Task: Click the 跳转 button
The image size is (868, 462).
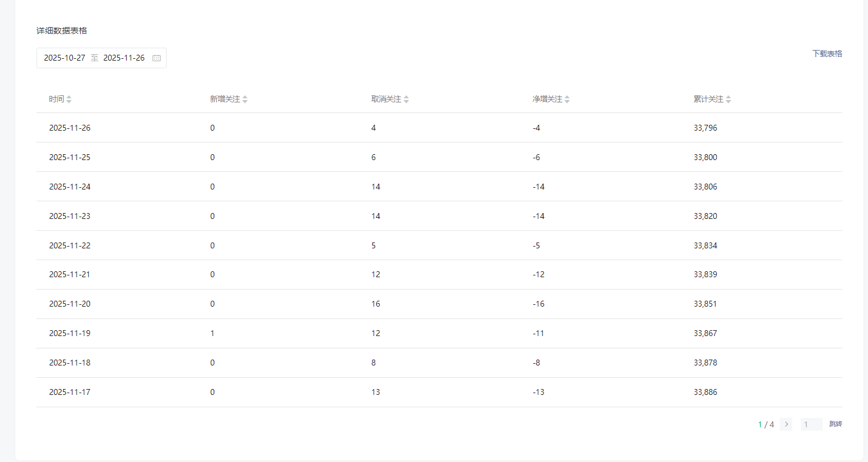Action: point(835,424)
